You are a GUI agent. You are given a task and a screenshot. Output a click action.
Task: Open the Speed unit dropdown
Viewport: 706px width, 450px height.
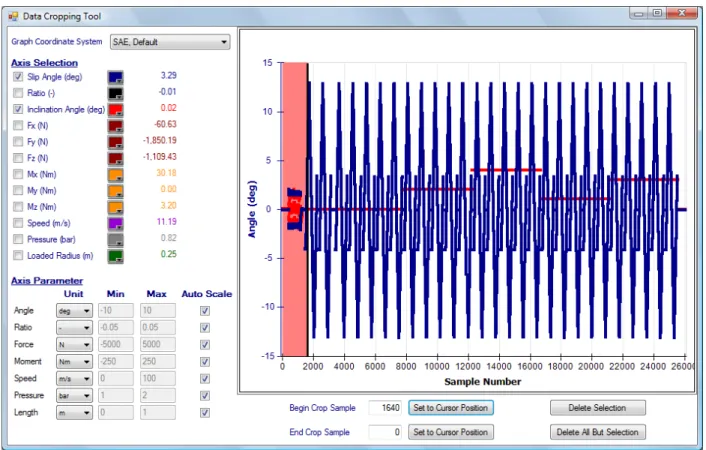click(x=74, y=378)
